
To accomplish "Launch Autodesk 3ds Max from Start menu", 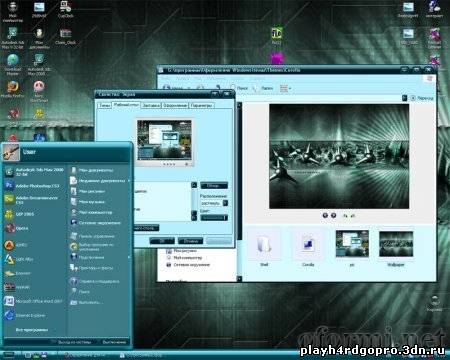I will tap(35, 172).
